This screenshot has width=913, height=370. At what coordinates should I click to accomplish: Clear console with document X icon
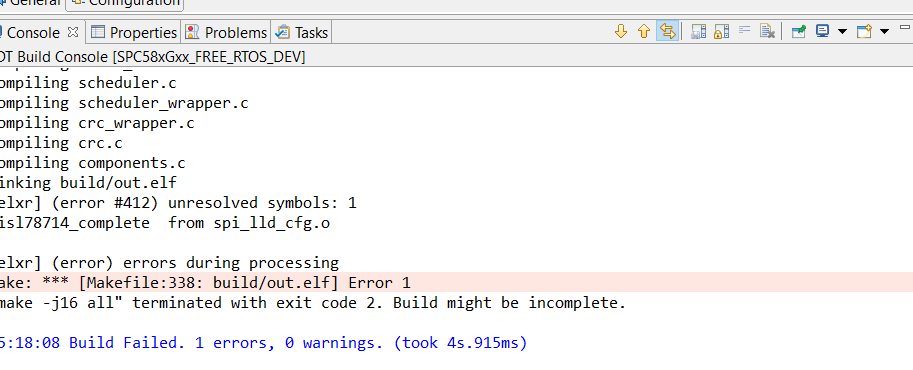point(767,31)
